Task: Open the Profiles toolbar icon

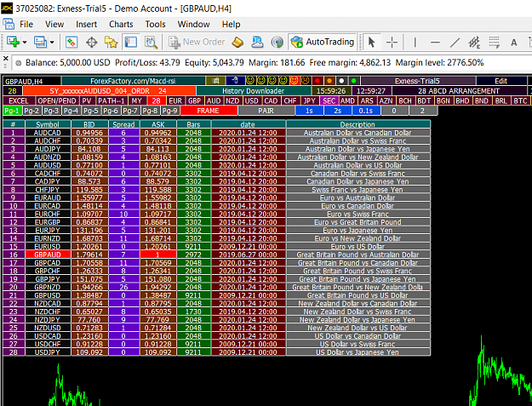Action: pyautogui.click(x=40, y=42)
